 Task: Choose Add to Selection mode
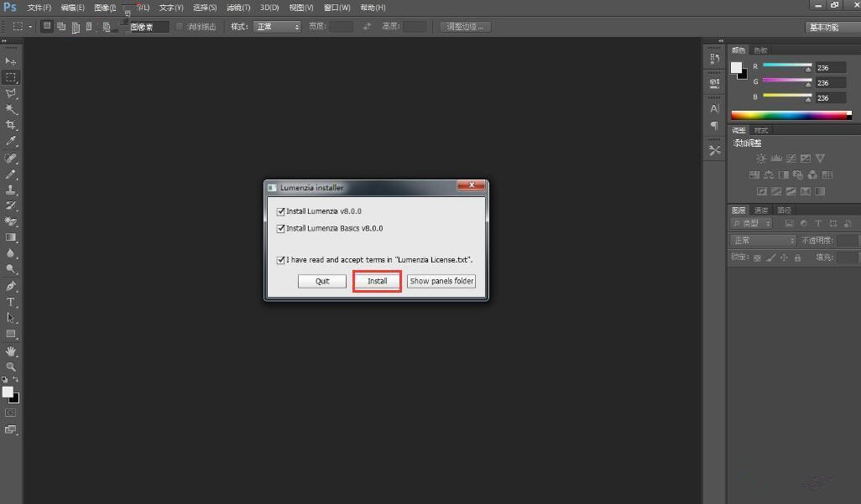point(61,26)
